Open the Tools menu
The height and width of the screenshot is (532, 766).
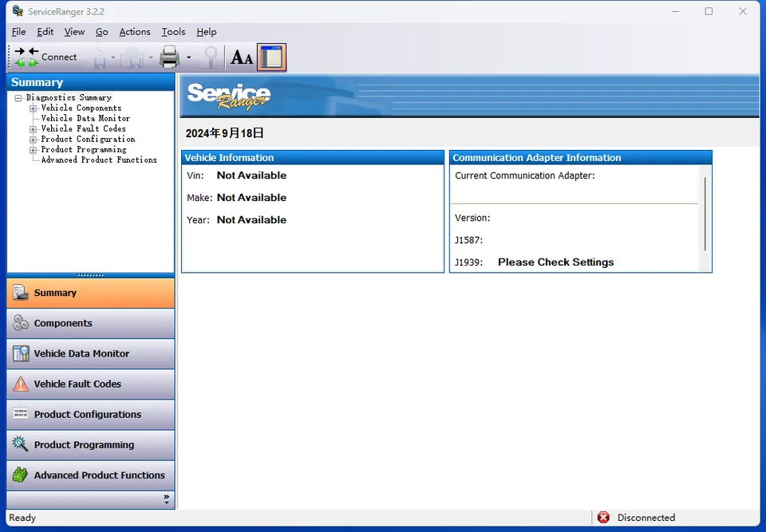point(173,32)
